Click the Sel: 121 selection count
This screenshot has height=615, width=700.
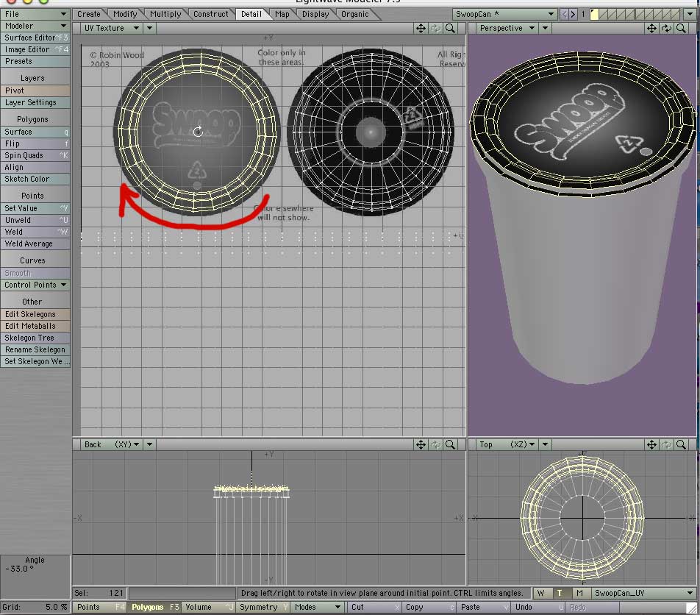click(x=99, y=593)
